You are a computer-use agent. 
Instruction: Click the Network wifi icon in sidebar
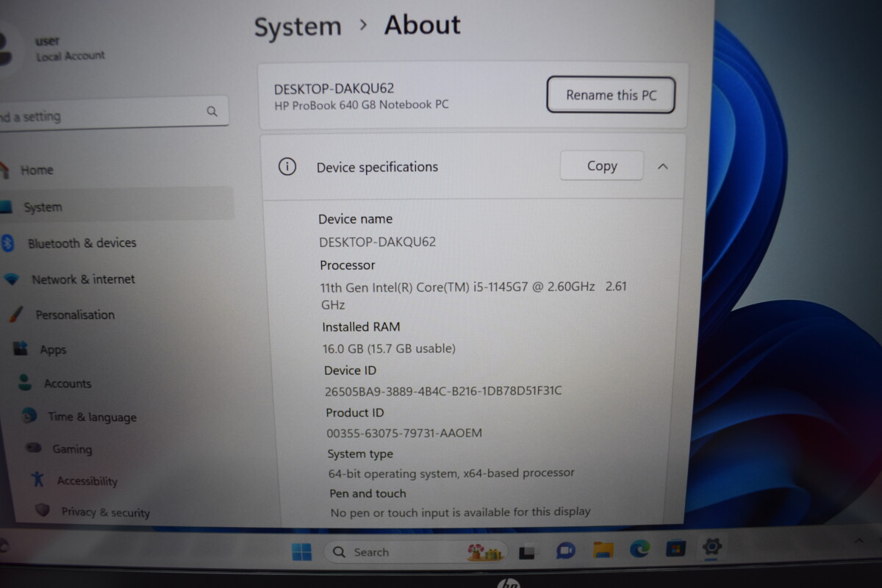point(11,279)
